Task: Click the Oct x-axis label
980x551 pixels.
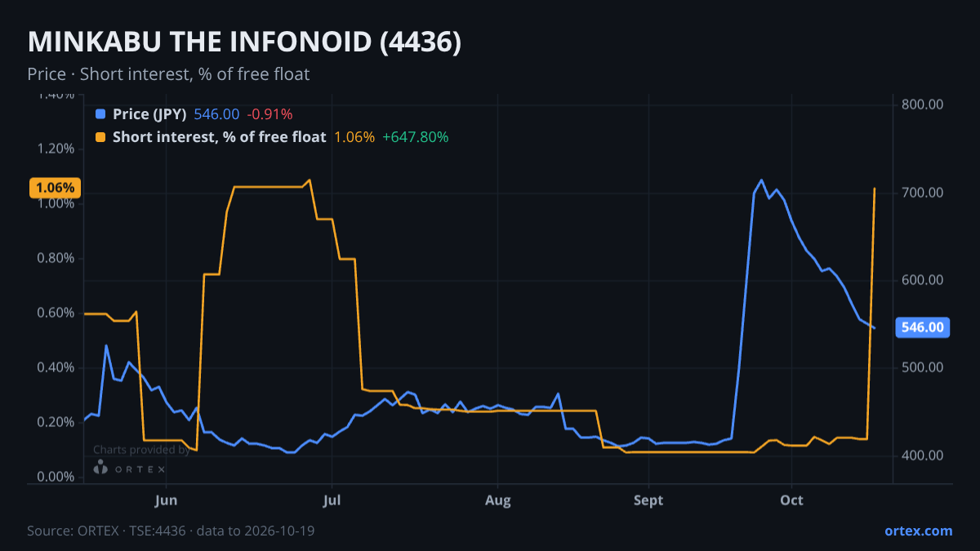Action: (791, 500)
